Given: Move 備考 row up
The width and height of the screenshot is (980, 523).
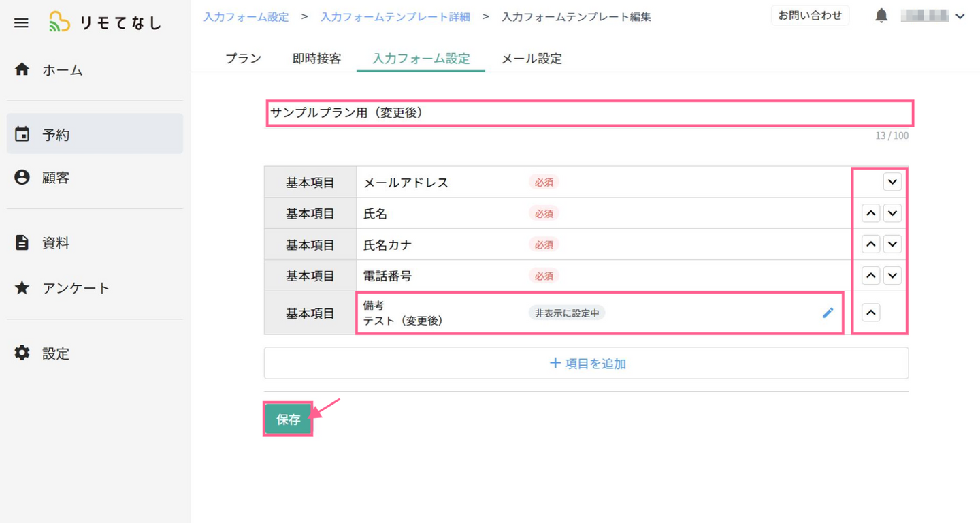Looking at the screenshot, I should pyautogui.click(x=871, y=313).
